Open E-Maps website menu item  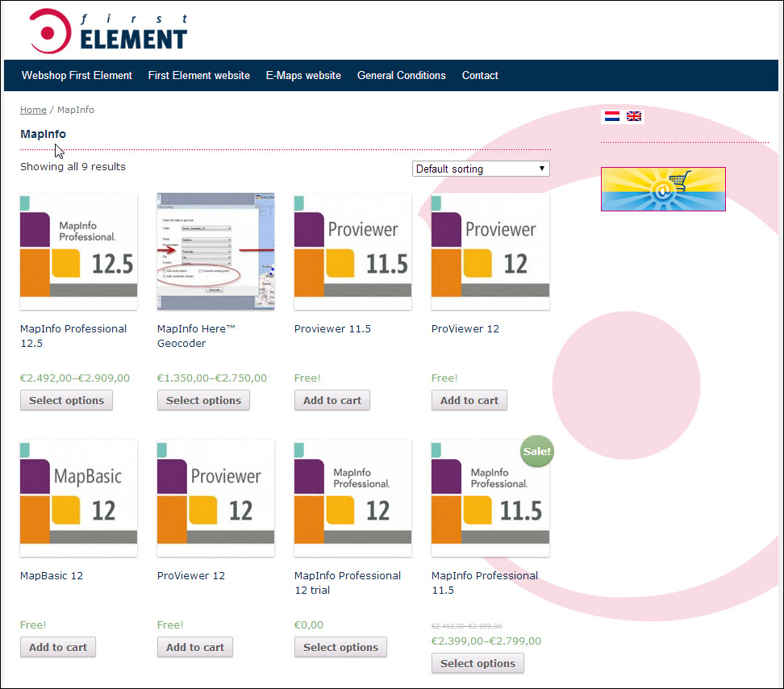pyautogui.click(x=303, y=76)
